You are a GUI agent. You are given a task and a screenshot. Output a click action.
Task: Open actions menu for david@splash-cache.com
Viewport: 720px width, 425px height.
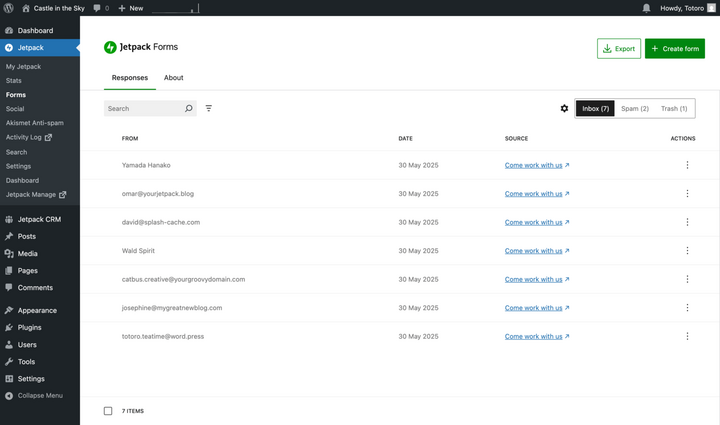(x=687, y=222)
